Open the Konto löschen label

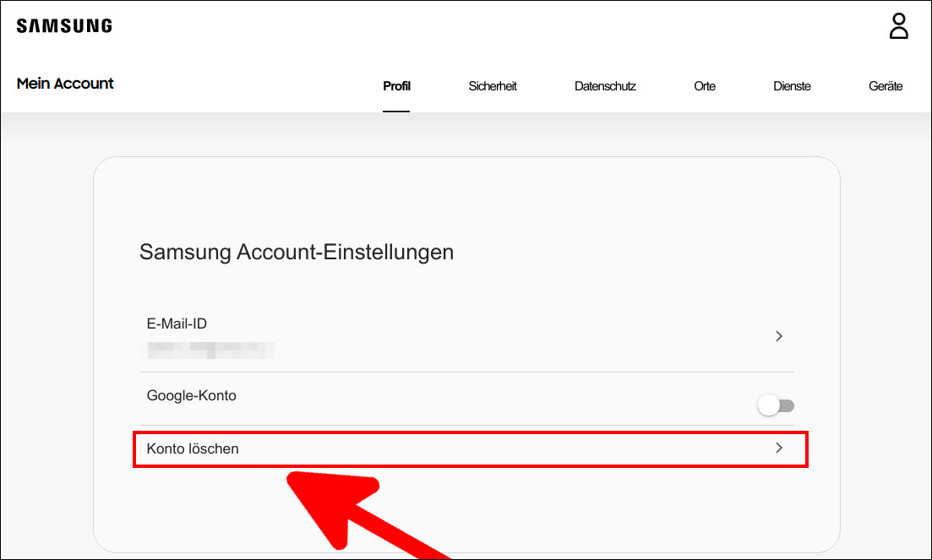[x=193, y=449]
